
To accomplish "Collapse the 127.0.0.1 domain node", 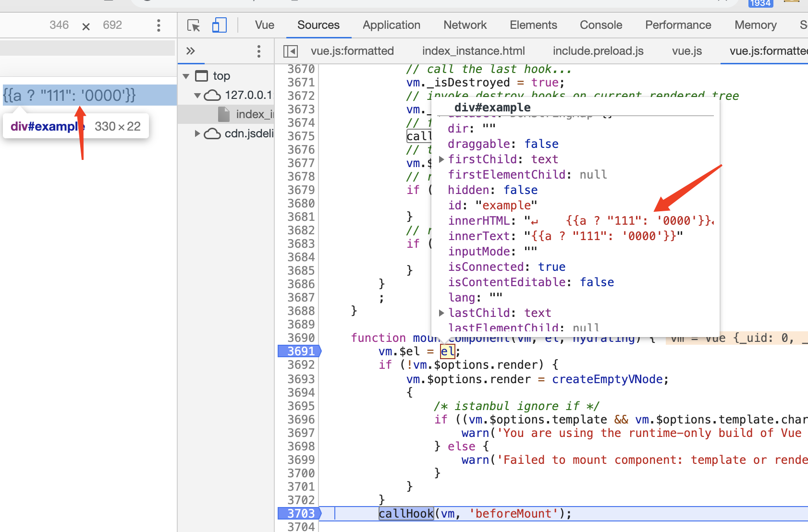I will [197, 96].
